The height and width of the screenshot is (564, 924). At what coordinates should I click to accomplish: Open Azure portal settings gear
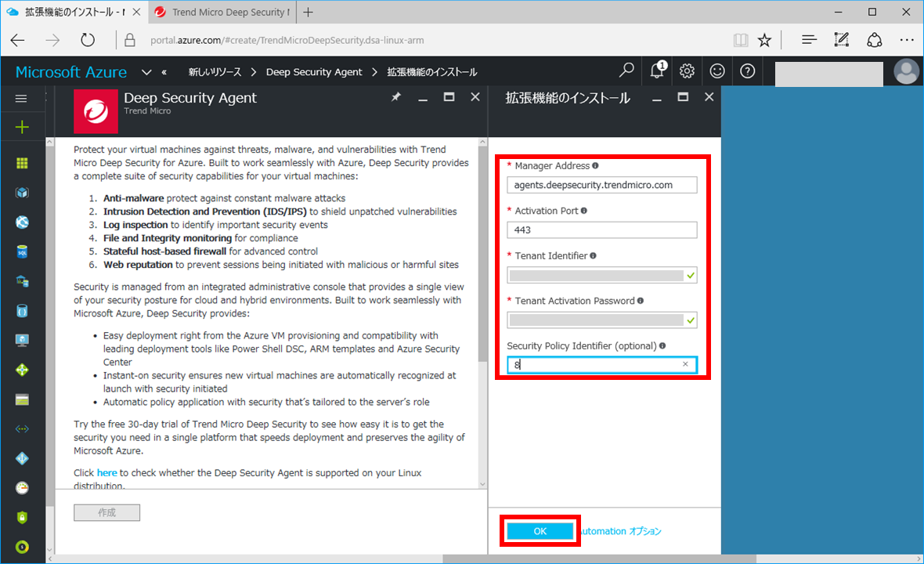[687, 71]
